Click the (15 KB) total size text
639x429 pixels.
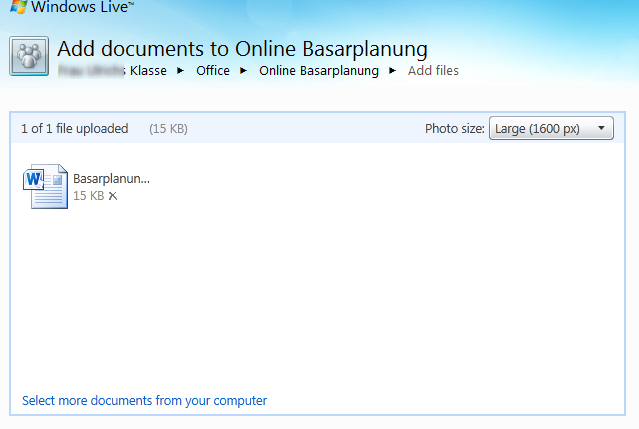(x=168, y=129)
